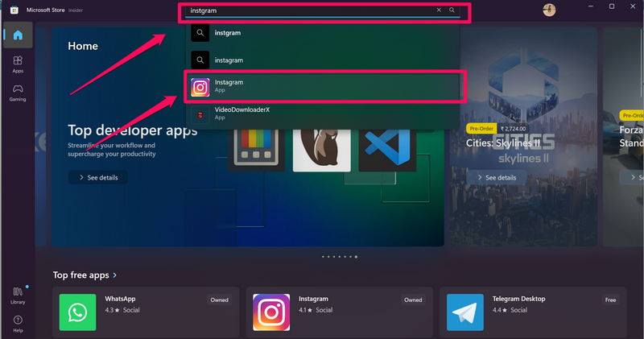Maximize the Microsoft Store window
The height and width of the screenshot is (339, 644).
point(612,6)
